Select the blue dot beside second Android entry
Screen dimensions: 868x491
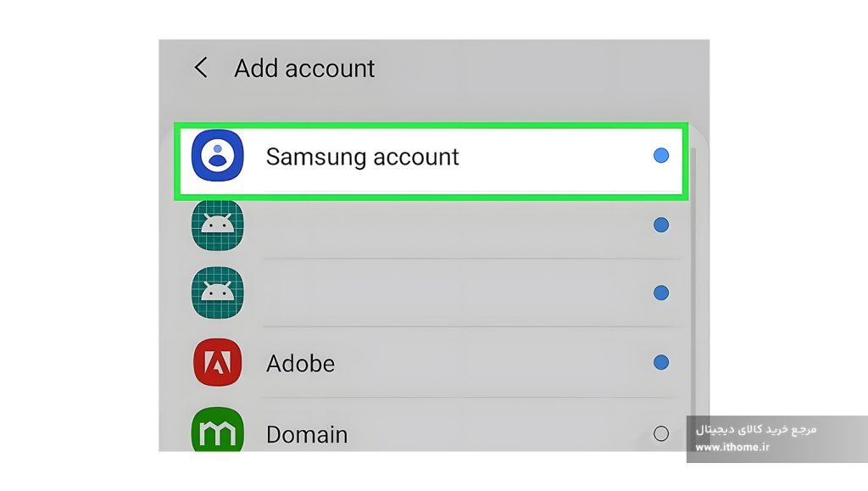click(x=661, y=293)
